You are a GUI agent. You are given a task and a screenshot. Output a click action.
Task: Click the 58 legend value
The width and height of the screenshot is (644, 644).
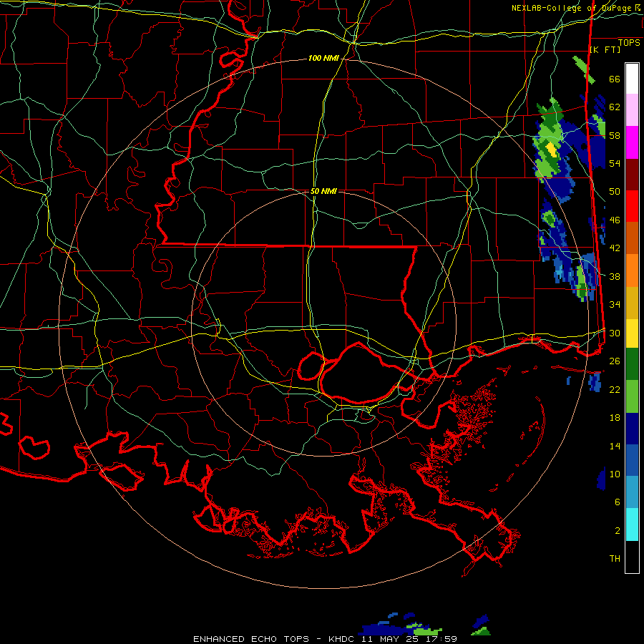(615, 135)
